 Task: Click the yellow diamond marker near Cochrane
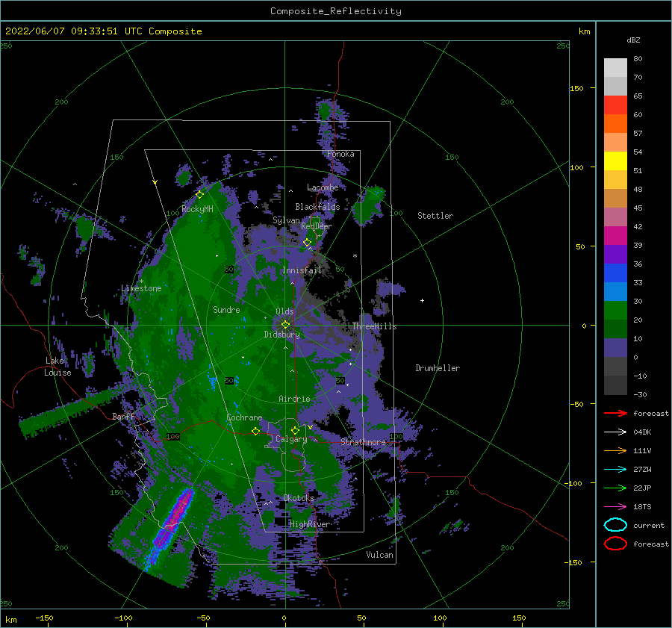256,431
